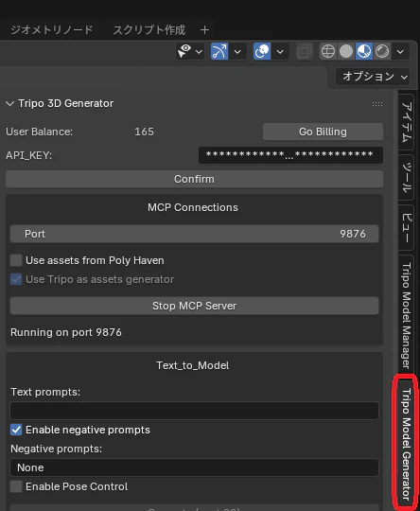
Task: Enable Use assets from Poly Haven
Action: coord(16,260)
